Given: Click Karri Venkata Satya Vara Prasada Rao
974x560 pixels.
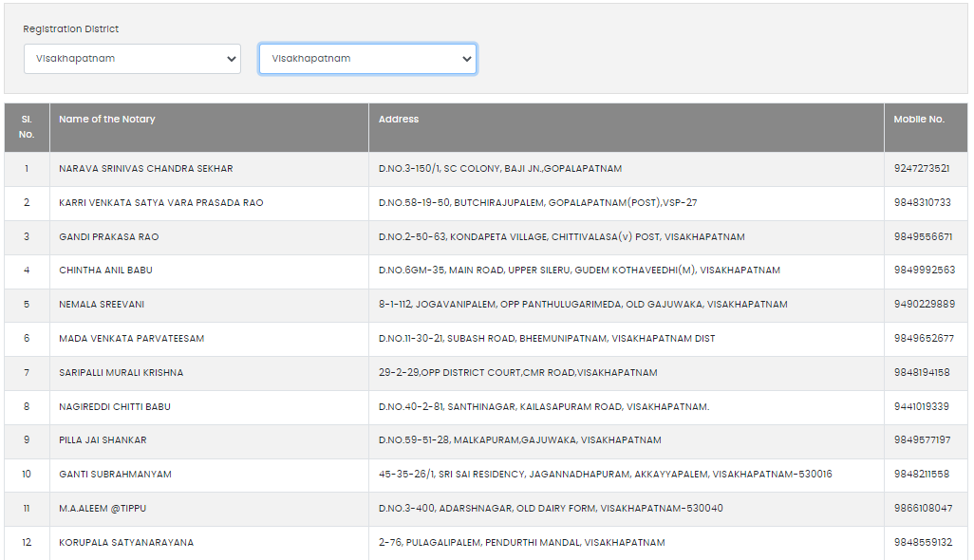Looking at the screenshot, I should click(160, 203).
